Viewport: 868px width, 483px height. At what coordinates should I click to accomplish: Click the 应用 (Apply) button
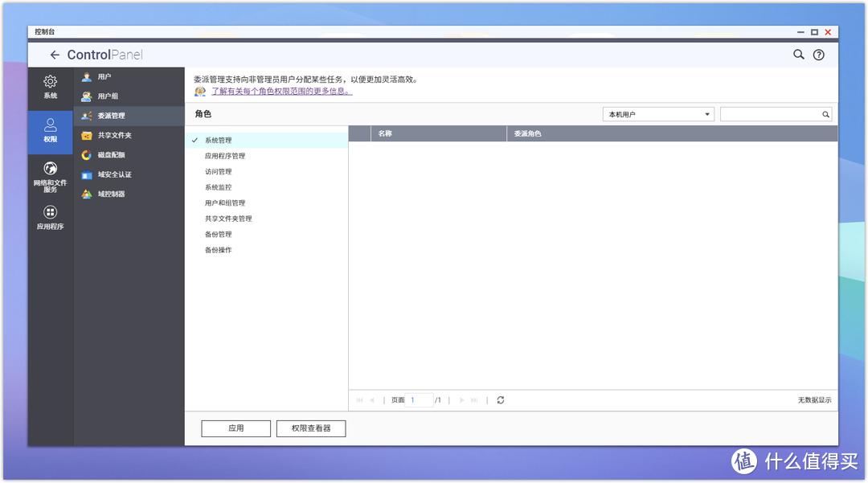point(235,428)
